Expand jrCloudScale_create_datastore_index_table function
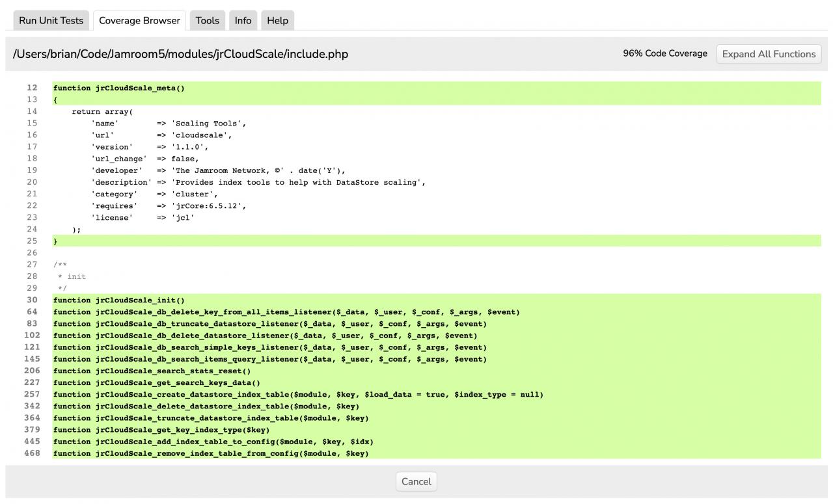The image size is (833, 504). (297, 394)
